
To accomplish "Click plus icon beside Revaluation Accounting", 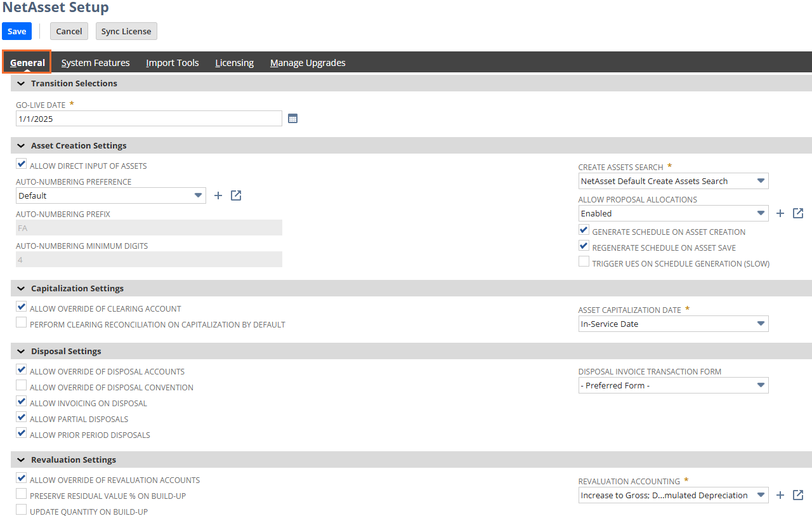I will (781, 495).
